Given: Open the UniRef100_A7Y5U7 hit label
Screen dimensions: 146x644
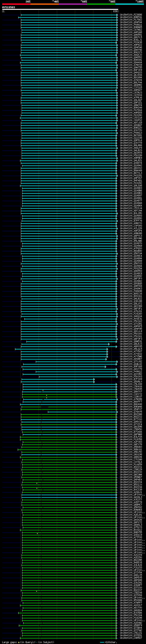Looking at the screenshot, I should pos(131,352).
